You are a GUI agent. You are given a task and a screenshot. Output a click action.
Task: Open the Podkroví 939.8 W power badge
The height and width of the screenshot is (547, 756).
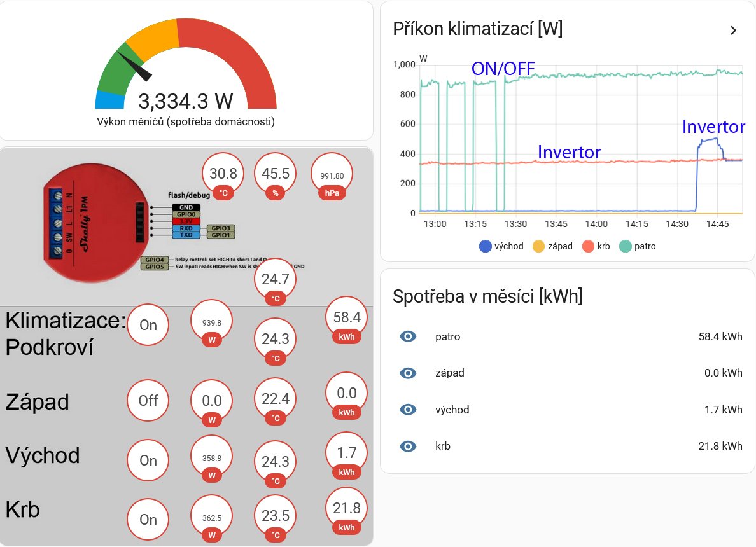[x=212, y=323]
